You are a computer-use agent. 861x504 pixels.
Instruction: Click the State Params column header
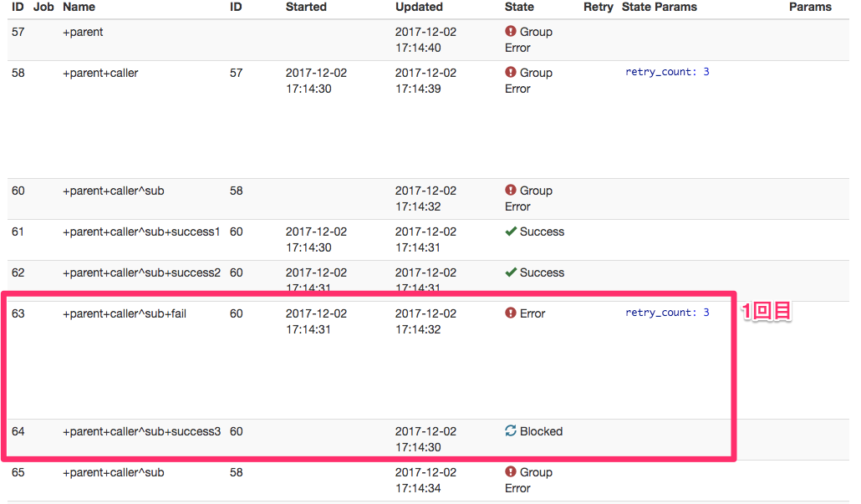[x=659, y=7]
